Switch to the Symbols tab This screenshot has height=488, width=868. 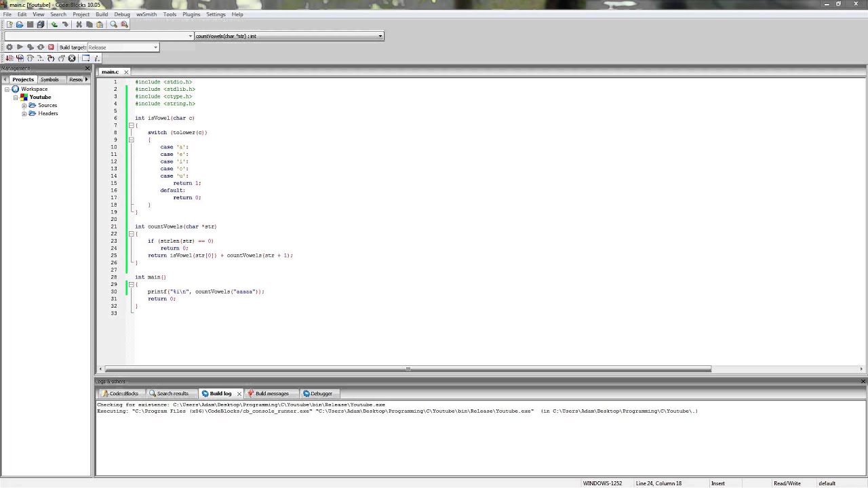click(x=50, y=79)
